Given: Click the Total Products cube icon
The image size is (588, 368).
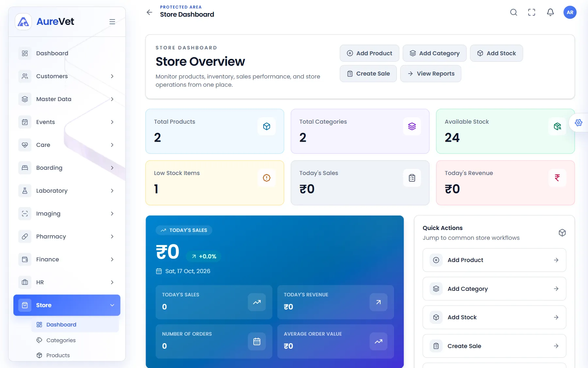Looking at the screenshot, I should [x=267, y=126].
